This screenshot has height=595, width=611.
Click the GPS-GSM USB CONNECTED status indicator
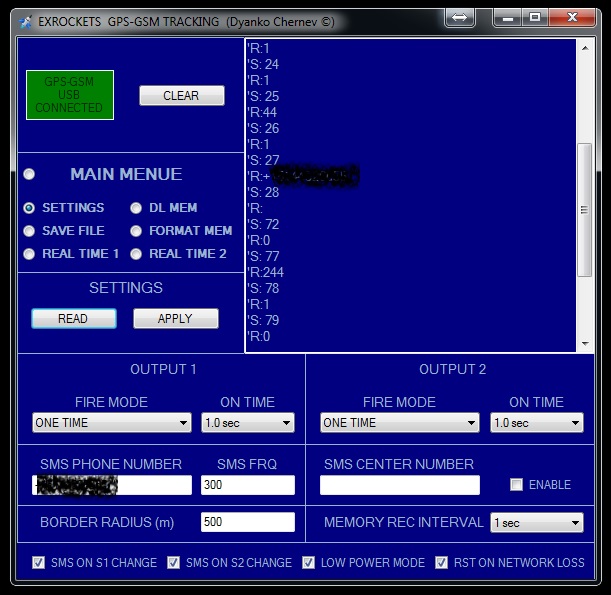click(70, 95)
